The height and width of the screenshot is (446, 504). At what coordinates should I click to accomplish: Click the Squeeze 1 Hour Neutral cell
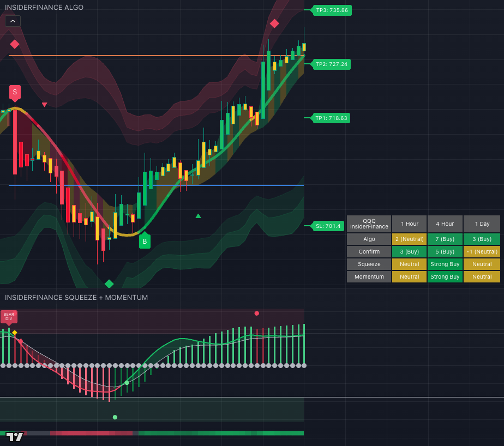tap(410, 264)
